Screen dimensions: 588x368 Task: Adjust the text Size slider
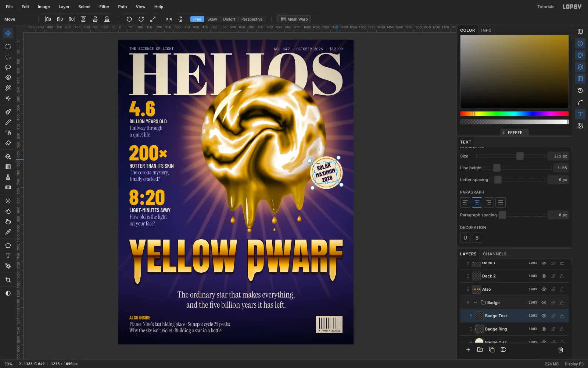[511, 156]
